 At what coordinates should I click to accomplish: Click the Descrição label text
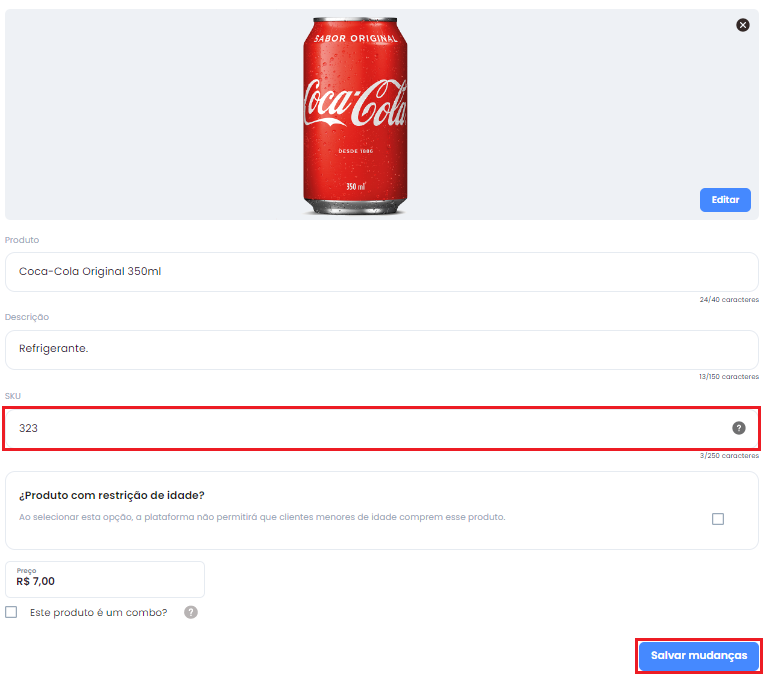(x=27, y=317)
